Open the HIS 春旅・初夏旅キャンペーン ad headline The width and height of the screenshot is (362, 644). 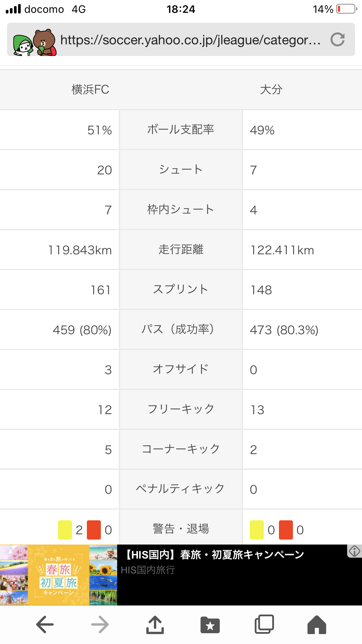click(x=215, y=554)
